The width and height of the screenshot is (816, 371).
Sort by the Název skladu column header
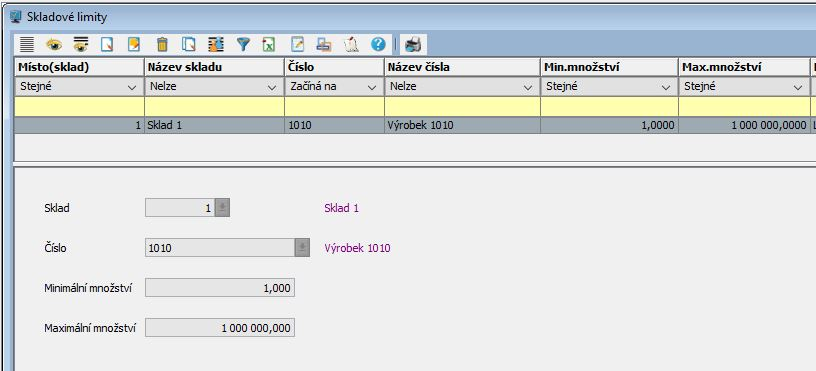pos(214,67)
